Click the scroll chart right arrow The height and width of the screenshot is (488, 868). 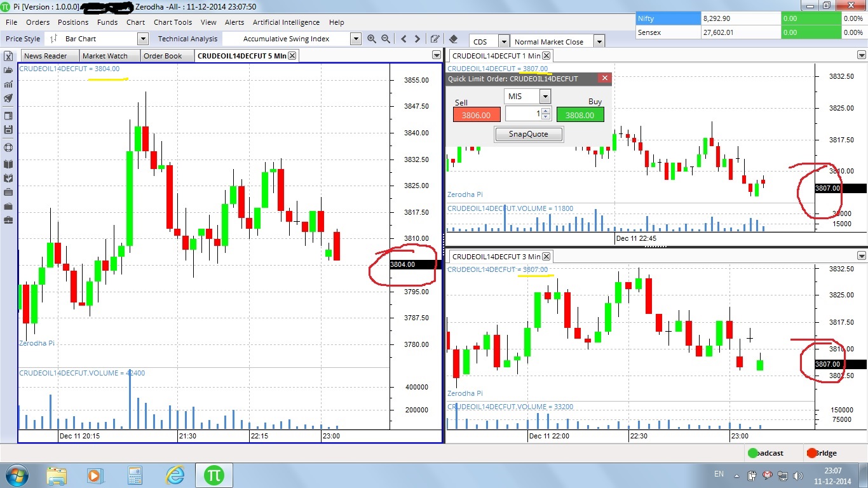point(417,39)
